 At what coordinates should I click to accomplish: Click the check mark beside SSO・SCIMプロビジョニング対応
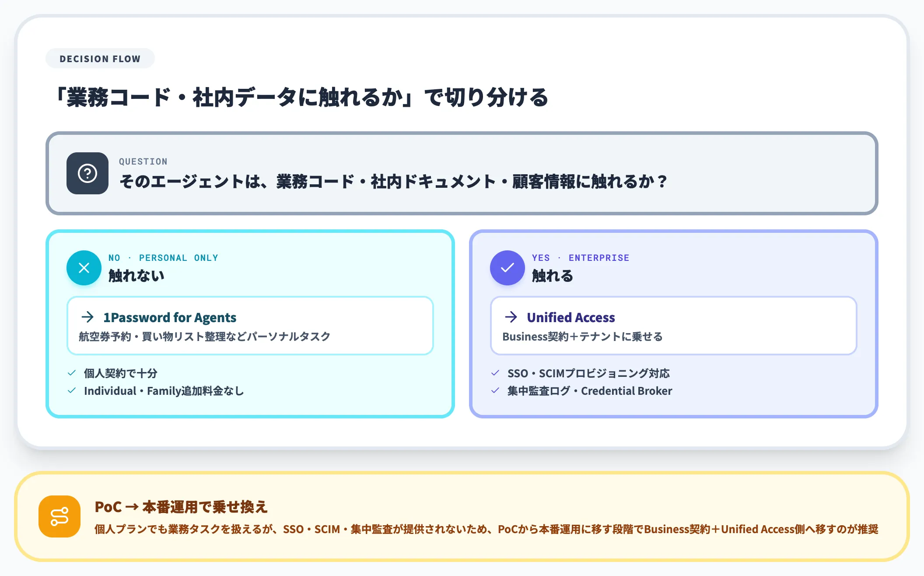[x=495, y=373]
